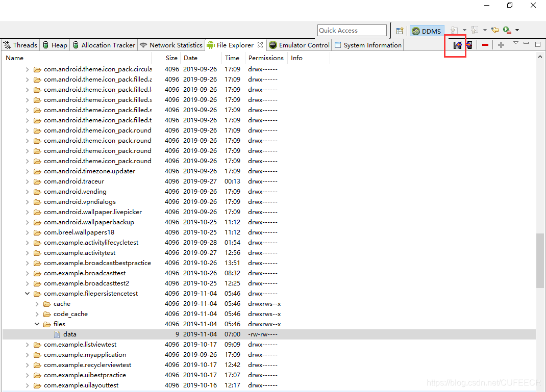This screenshot has width=546, height=392.
Task: Click the Info column header
Action: 296,58
